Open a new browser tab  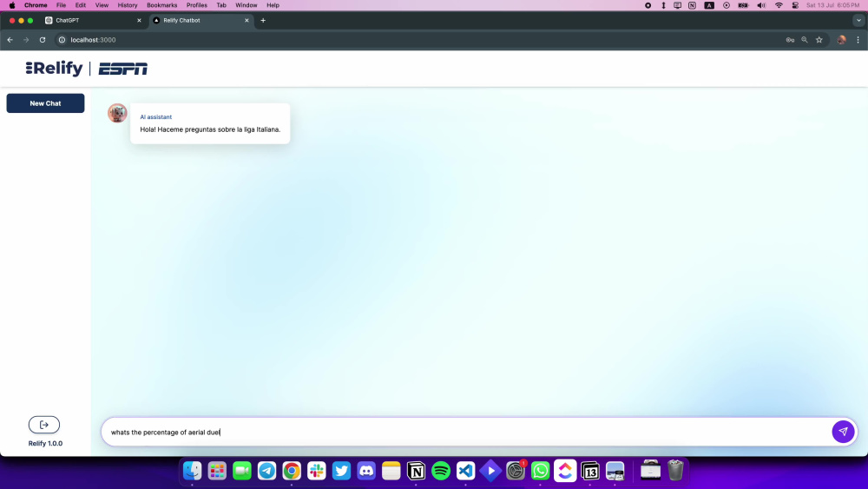[263, 21]
